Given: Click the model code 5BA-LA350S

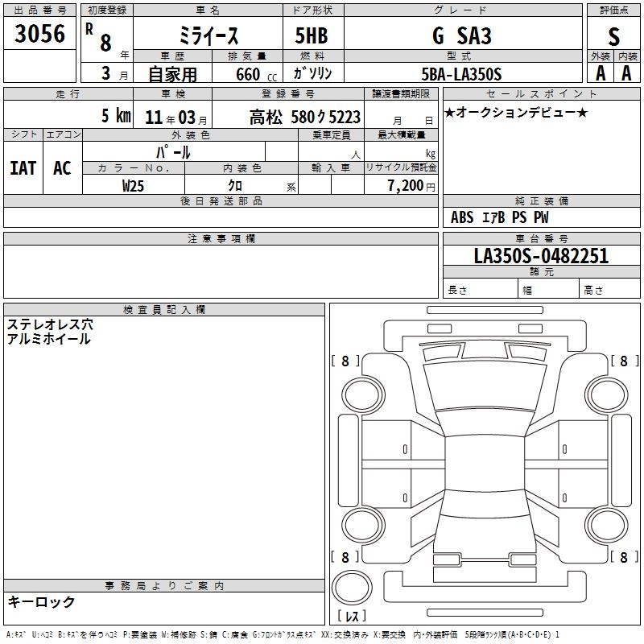Looking at the screenshot, I should (x=461, y=74).
